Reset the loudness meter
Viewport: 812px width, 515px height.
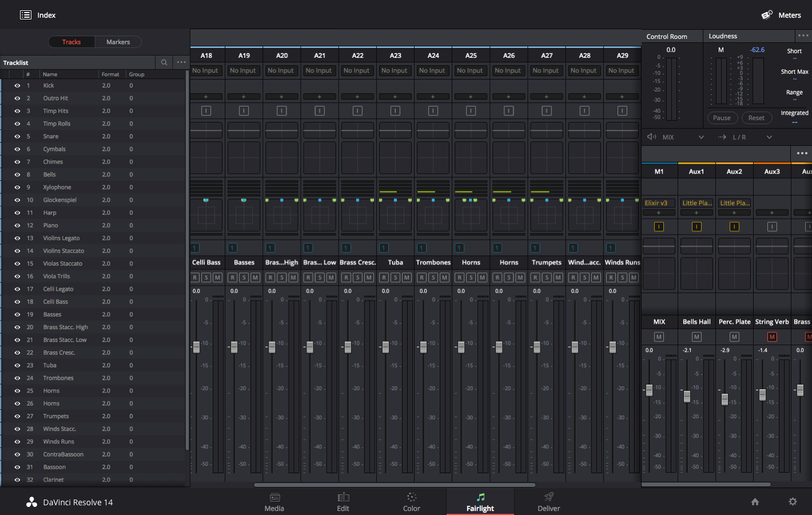(x=757, y=118)
